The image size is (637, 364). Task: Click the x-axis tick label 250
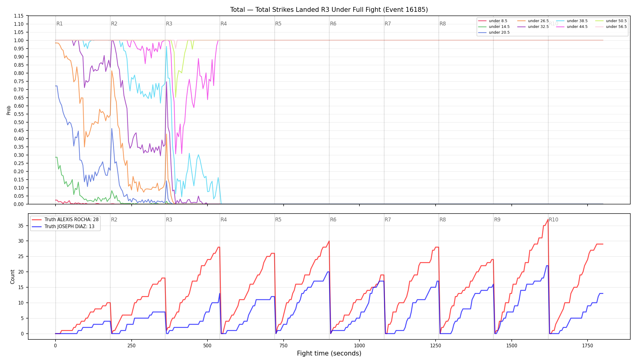click(131, 345)
